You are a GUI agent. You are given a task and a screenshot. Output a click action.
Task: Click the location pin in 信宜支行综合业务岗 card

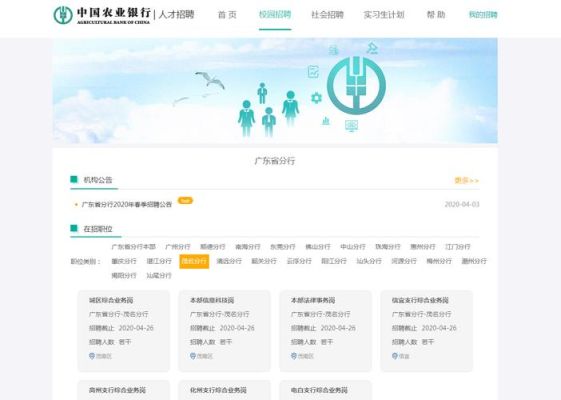point(395,356)
